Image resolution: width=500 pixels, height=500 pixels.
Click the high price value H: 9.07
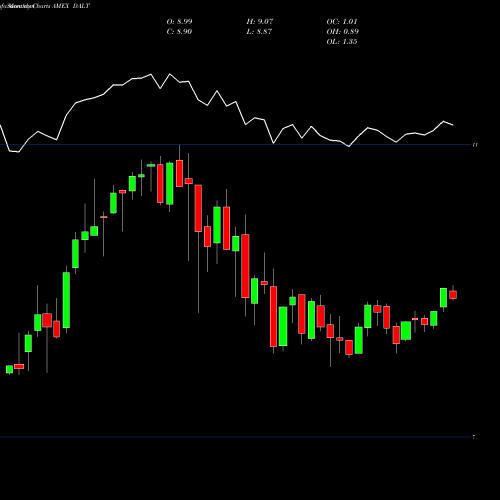click(260, 22)
